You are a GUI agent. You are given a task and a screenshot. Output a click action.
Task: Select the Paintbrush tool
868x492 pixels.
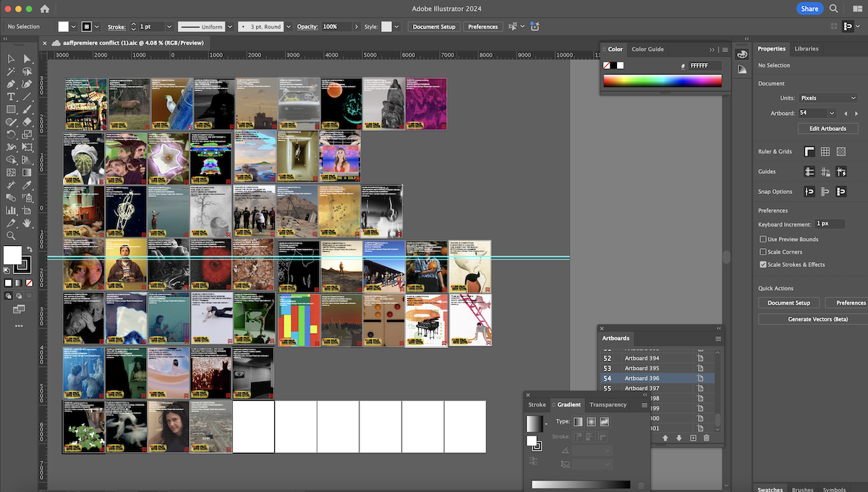(x=27, y=109)
